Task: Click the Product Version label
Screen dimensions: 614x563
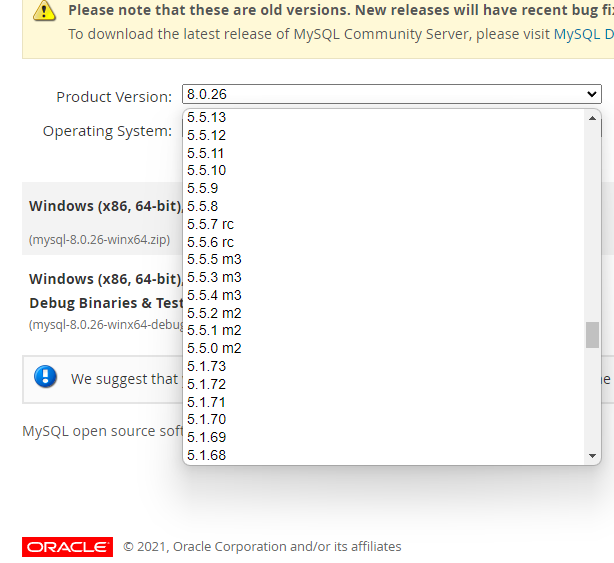Action: (114, 97)
